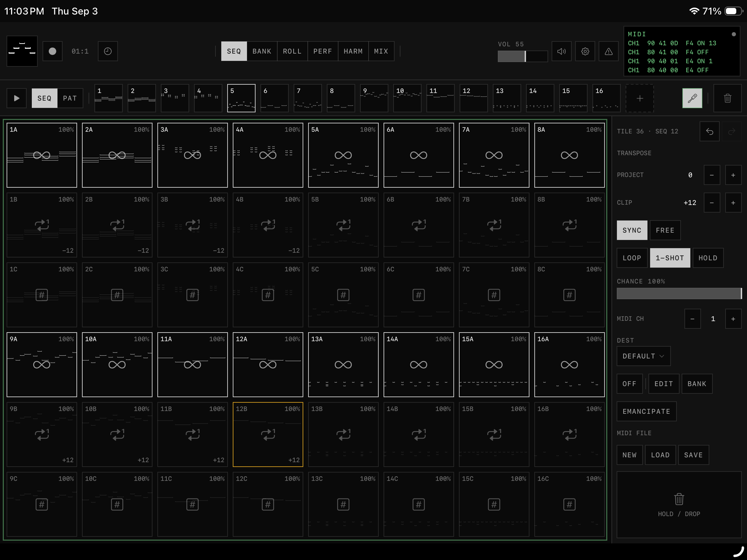Tap the infinity icon in tile 14A
747x560 pixels.
(x=418, y=365)
